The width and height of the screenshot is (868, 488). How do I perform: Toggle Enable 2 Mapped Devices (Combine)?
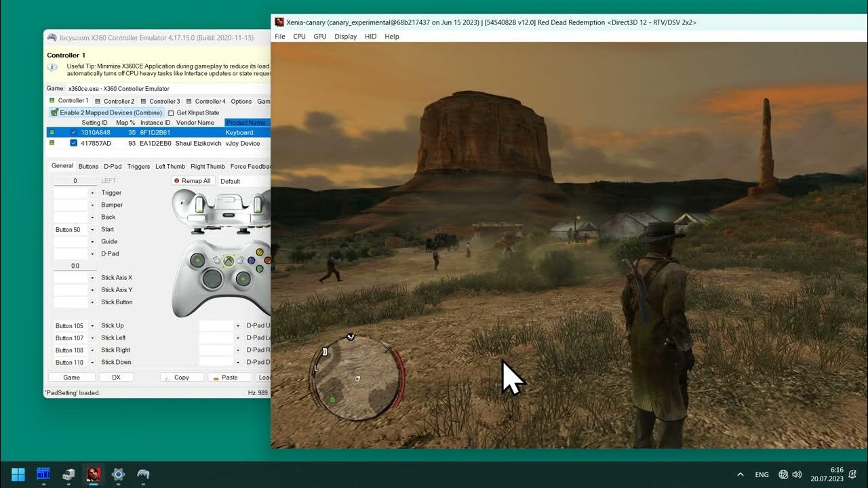point(106,113)
